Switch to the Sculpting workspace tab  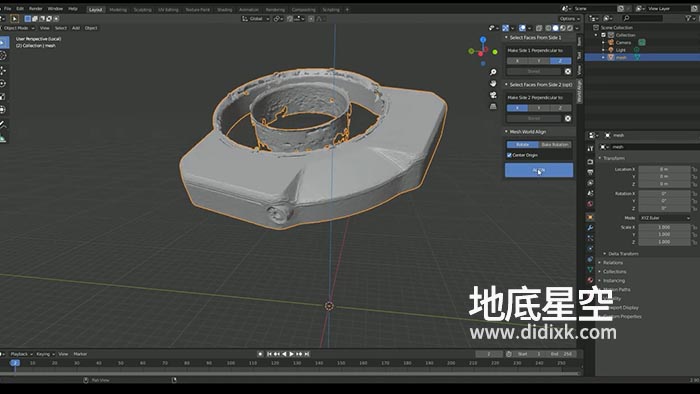point(142,9)
